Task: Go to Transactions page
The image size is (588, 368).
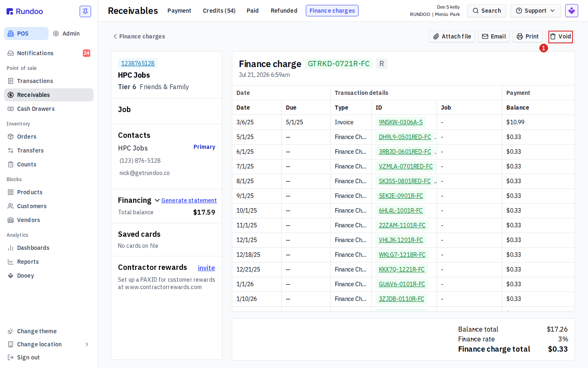Action: 49,81
